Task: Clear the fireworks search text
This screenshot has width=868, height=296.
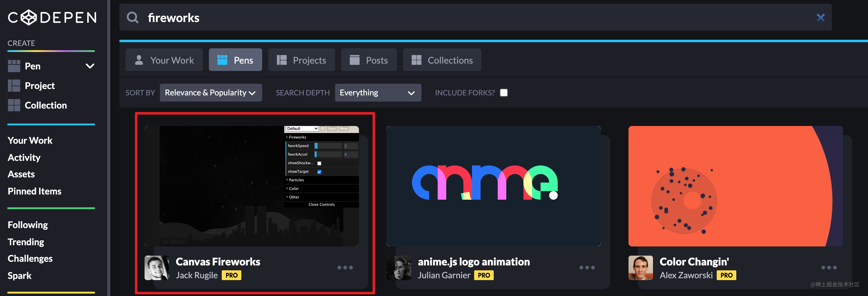Action: click(821, 17)
